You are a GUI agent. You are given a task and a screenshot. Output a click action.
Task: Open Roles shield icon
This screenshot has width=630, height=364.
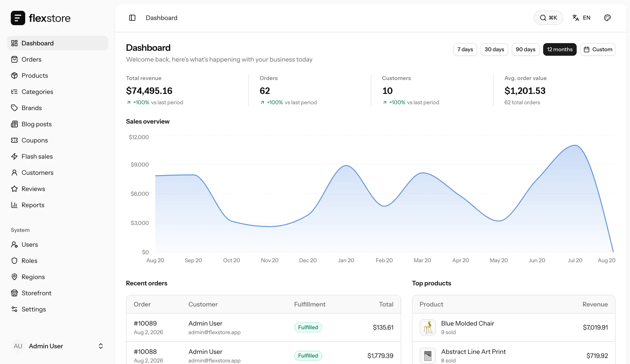[x=14, y=260]
